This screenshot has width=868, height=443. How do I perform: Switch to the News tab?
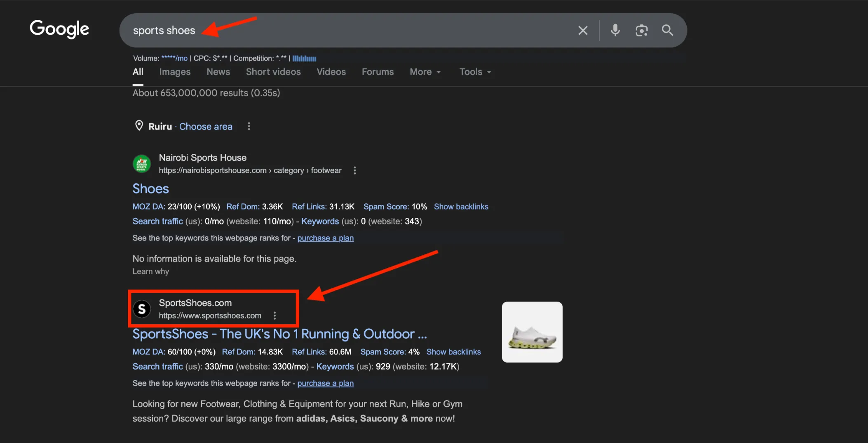[218, 72]
